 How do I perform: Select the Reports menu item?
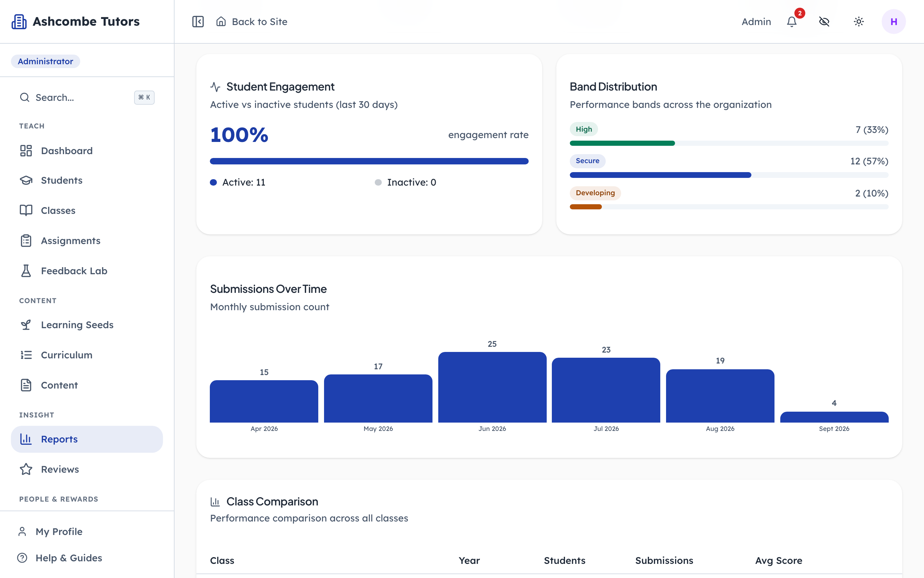tap(87, 439)
